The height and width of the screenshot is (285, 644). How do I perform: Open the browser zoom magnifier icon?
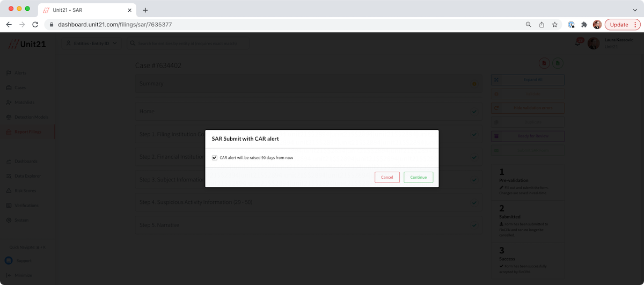point(529,25)
